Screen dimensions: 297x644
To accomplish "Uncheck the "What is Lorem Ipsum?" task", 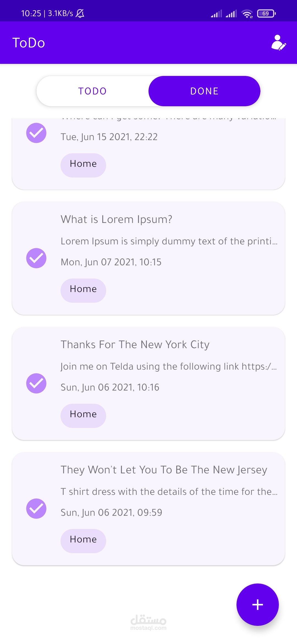I will [36, 258].
